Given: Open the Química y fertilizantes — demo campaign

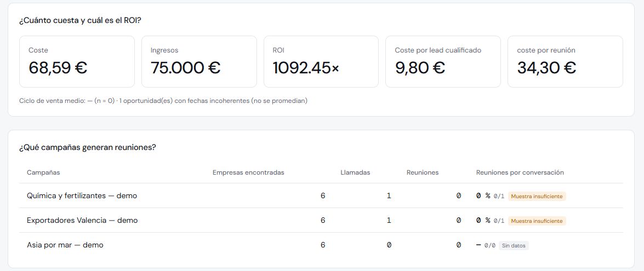Looking at the screenshot, I should click(82, 196).
